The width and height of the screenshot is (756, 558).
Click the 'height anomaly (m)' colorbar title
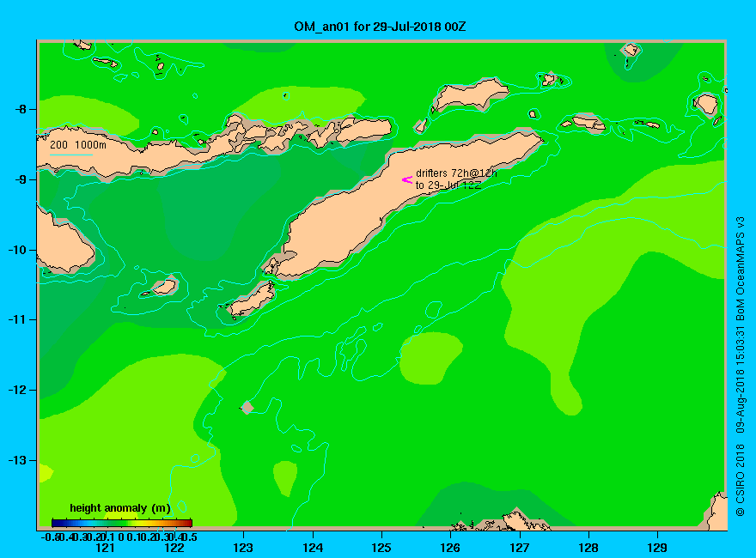pos(120,508)
